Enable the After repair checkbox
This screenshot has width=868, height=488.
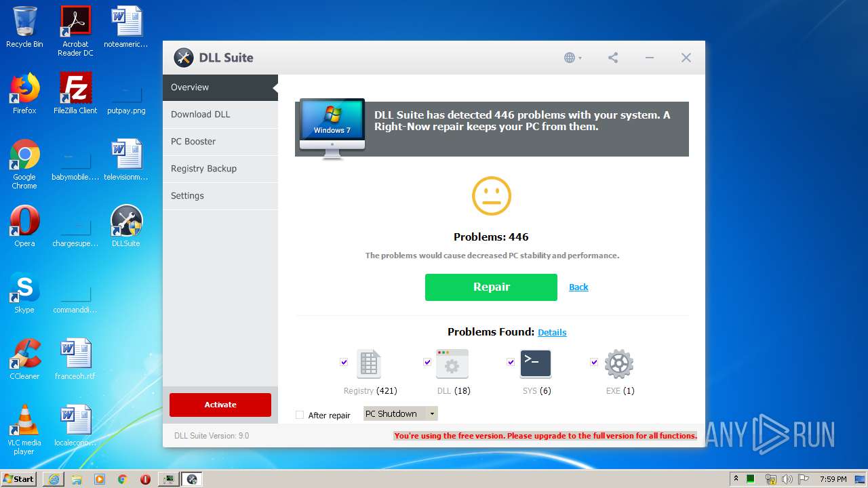(300, 415)
